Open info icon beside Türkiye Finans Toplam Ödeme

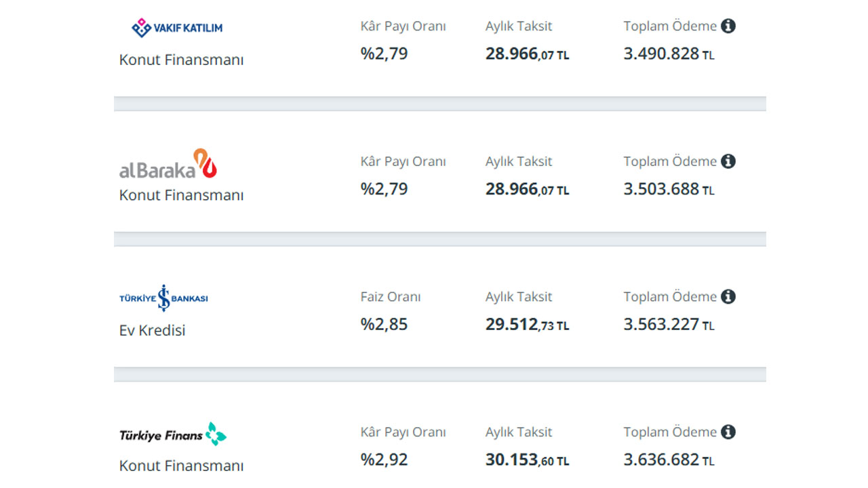coord(728,432)
